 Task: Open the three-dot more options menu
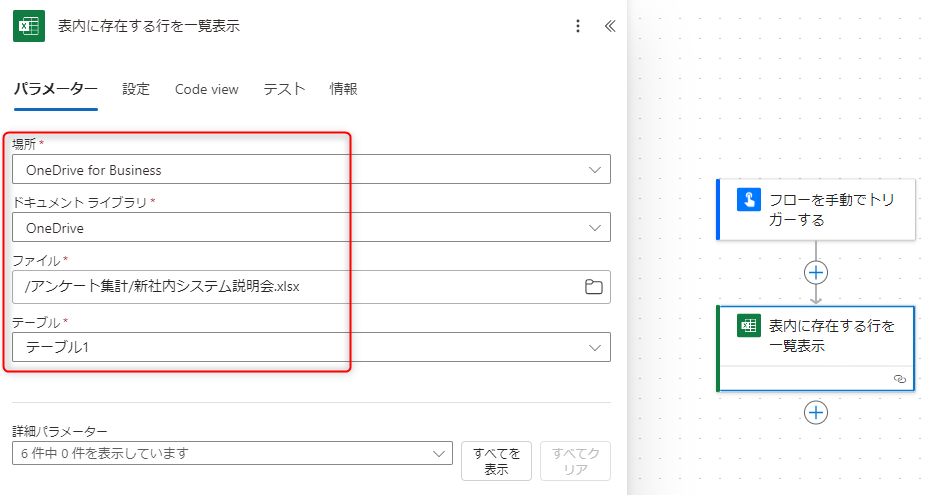pyautogui.click(x=578, y=26)
